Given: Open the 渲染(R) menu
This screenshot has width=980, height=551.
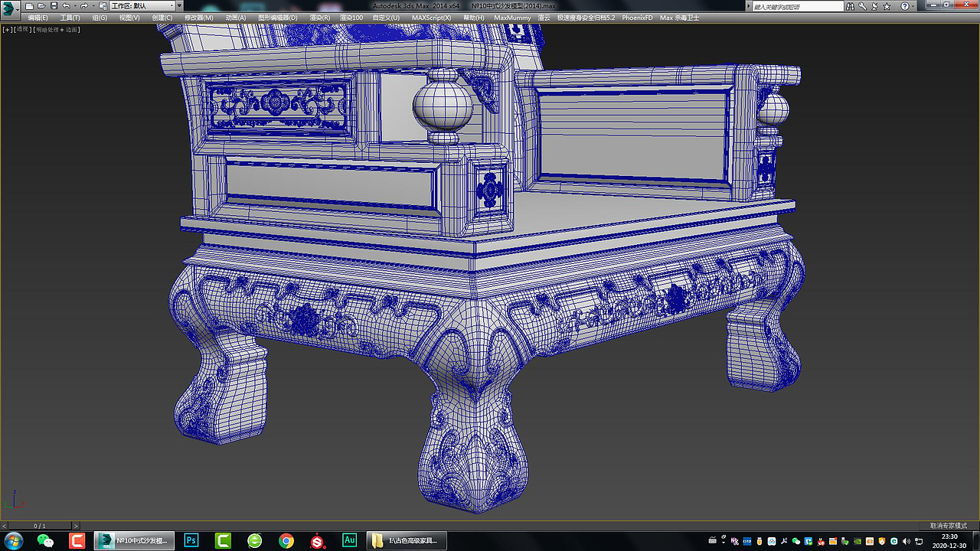Looking at the screenshot, I should (320, 18).
